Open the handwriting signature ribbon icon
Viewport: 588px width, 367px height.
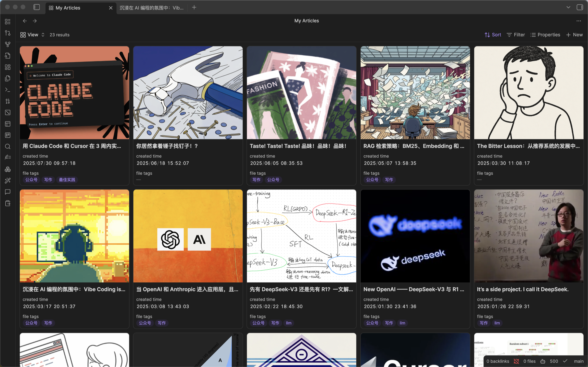tap(8, 157)
